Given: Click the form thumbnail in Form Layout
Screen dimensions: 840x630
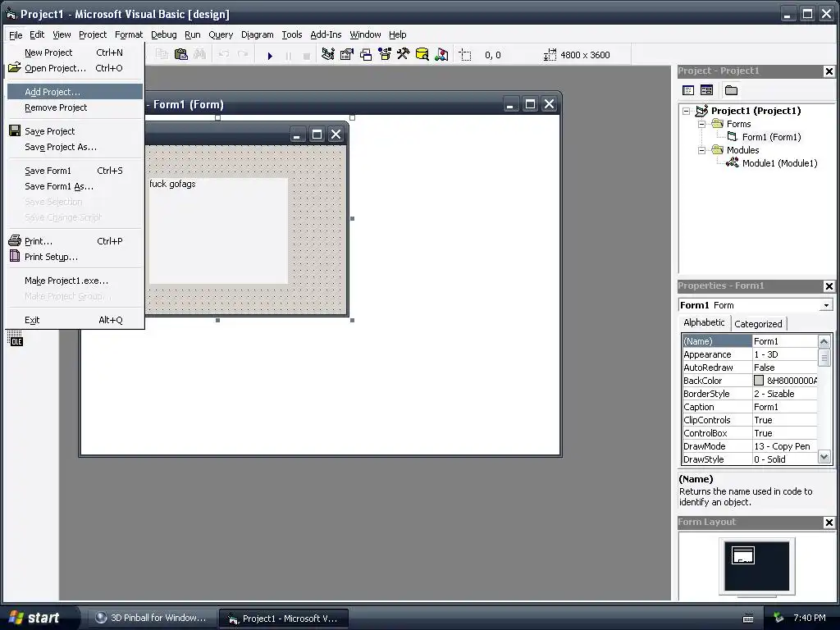Looking at the screenshot, I should tap(743, 555).
